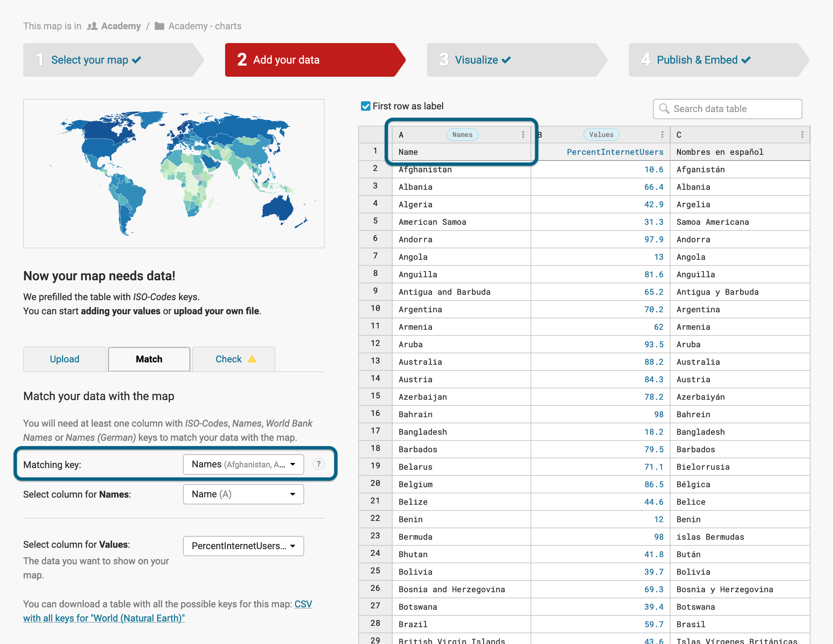This screenshot has height=644, width=833.
Task: Open the Matching key dropdown
Action: click(x=243, y=464)
